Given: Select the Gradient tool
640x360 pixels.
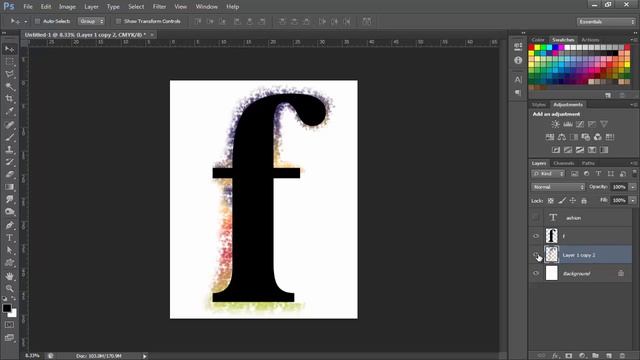Looking at the screenshot, I should click(9, 187).
